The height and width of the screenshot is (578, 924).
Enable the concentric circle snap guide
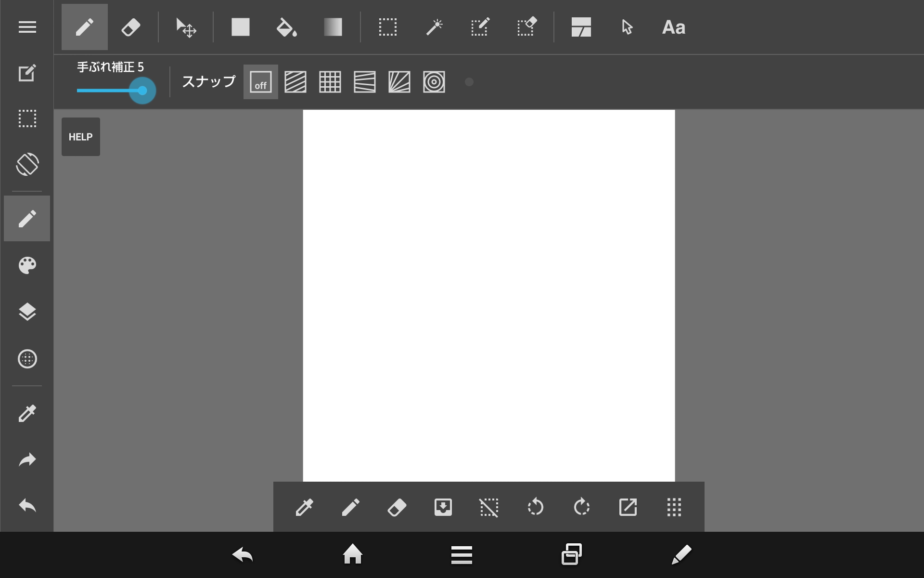pos(434,82)
